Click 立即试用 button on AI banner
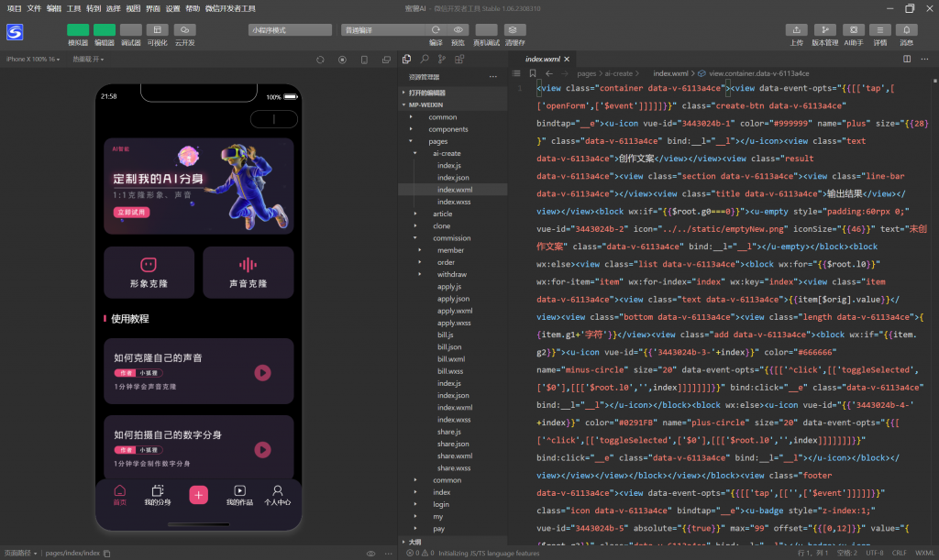This screenshot has height=560, width=939. click(131, 212)
